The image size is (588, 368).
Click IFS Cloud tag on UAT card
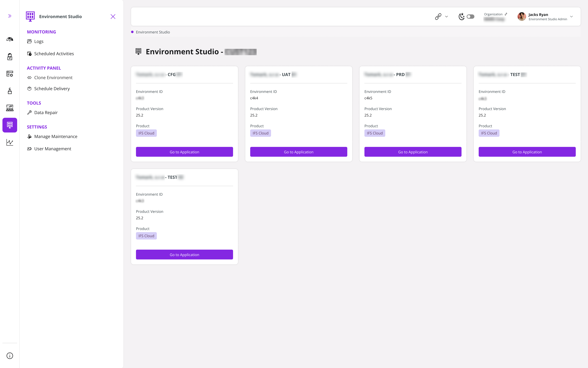click(260, 133)
